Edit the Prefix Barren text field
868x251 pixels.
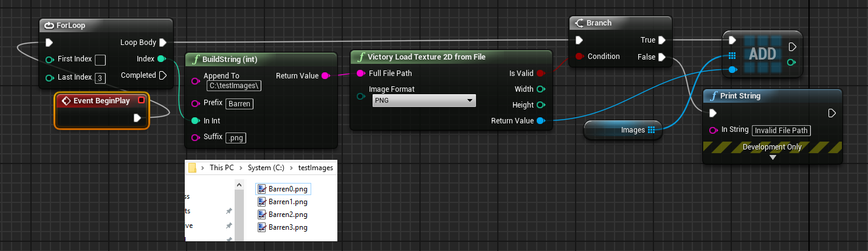point(239,103)
